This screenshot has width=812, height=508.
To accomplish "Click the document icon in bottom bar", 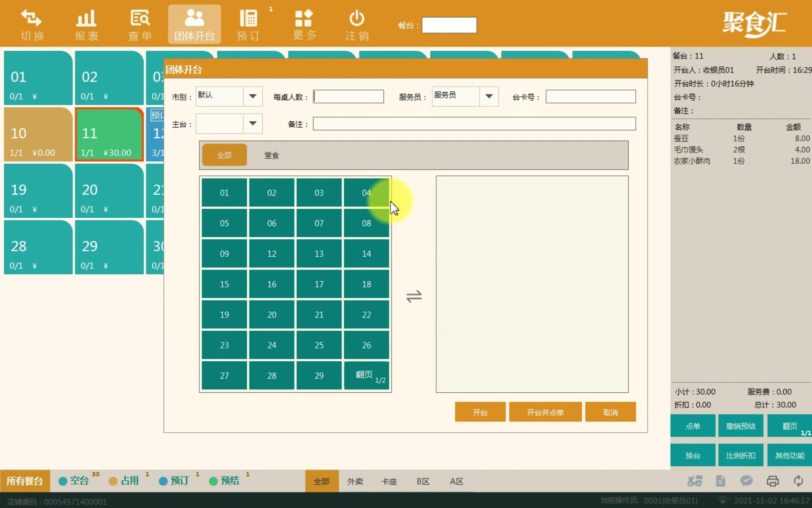I will coord(720,481).
